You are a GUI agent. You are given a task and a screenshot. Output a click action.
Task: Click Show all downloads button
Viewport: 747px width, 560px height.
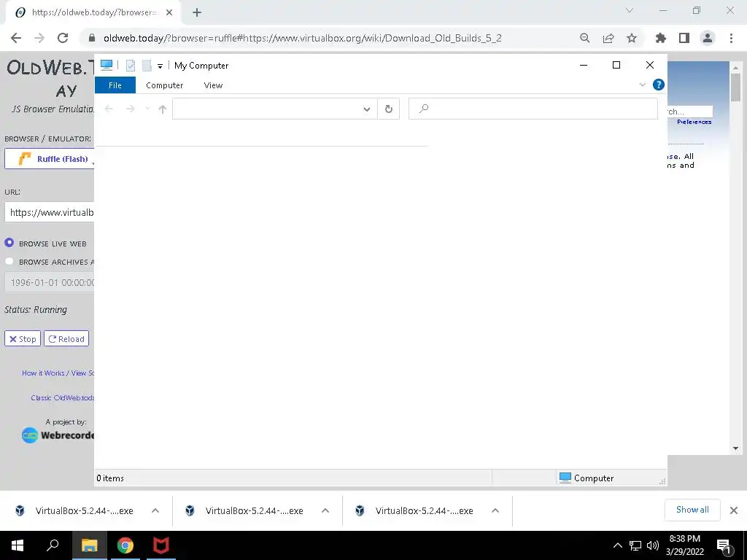(692, 510)
